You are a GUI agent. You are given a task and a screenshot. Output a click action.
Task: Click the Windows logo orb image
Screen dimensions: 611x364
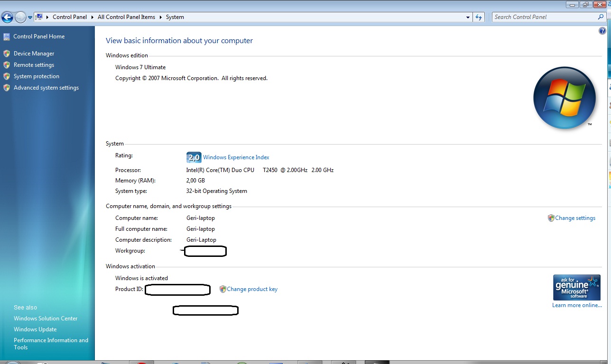coord(565,98)
